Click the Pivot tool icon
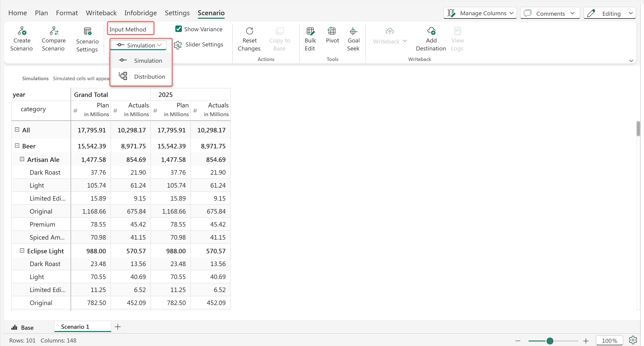Image resolution: width=644 pixels, height=346 pixels. pyautogui.click(x=332, y=31)
